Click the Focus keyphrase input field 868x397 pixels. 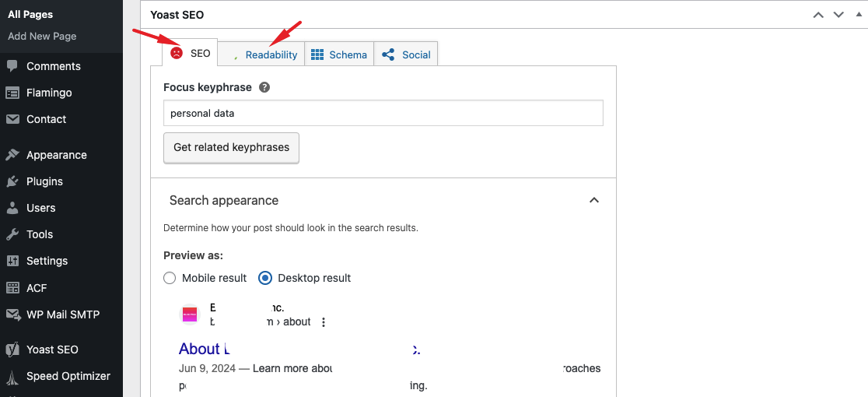[383, 113]
